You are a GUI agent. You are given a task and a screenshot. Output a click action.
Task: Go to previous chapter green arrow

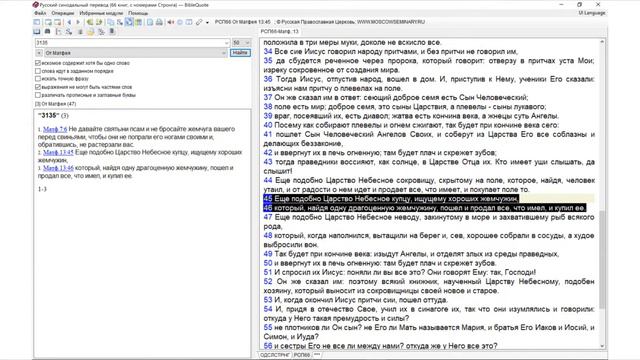[x=90, y=22]
